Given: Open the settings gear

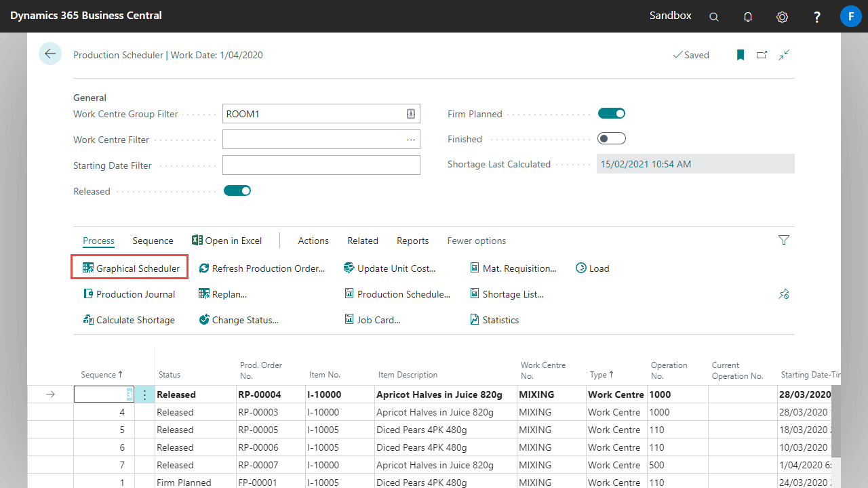Looking at the screenshot, I should click(782, 17).
